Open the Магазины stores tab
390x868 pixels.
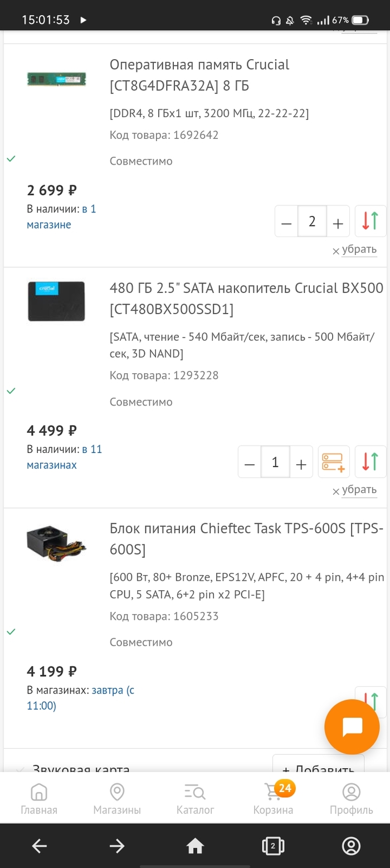(x=117, y=799)
